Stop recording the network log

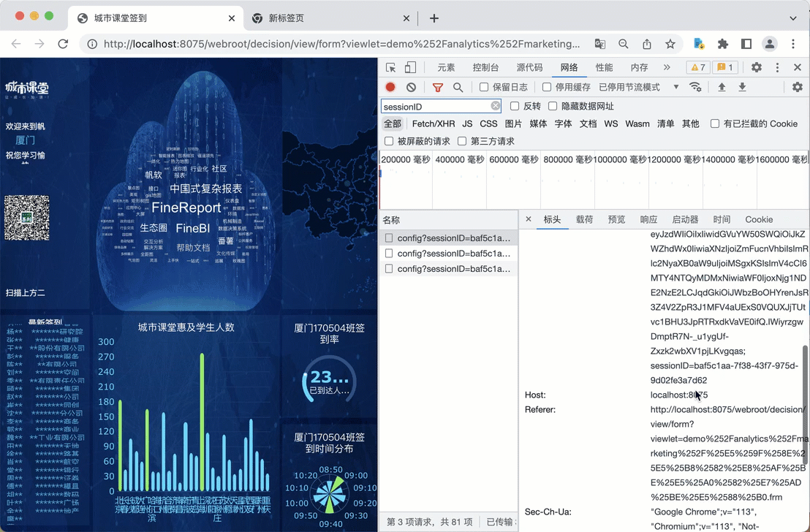click(390, 87)
